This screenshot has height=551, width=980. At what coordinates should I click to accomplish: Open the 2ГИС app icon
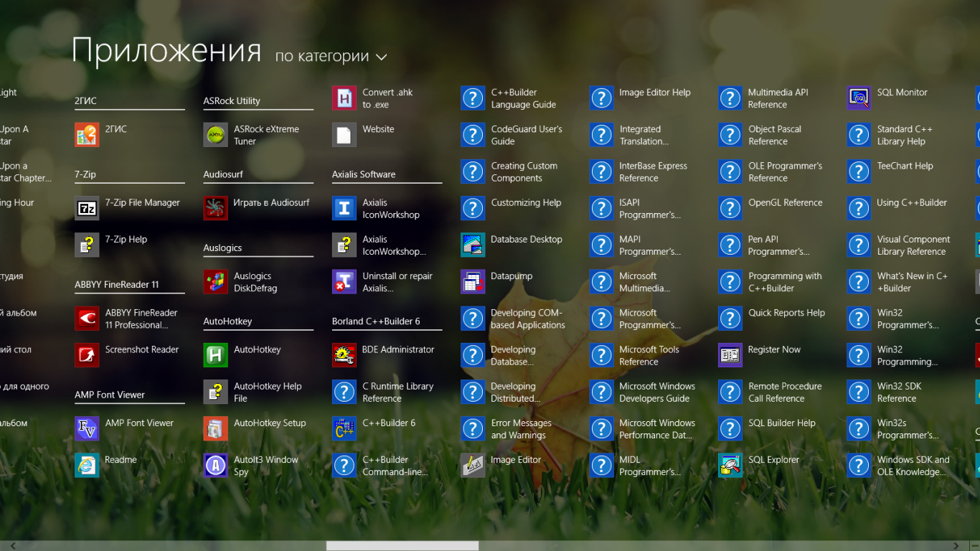click(87, 135)
